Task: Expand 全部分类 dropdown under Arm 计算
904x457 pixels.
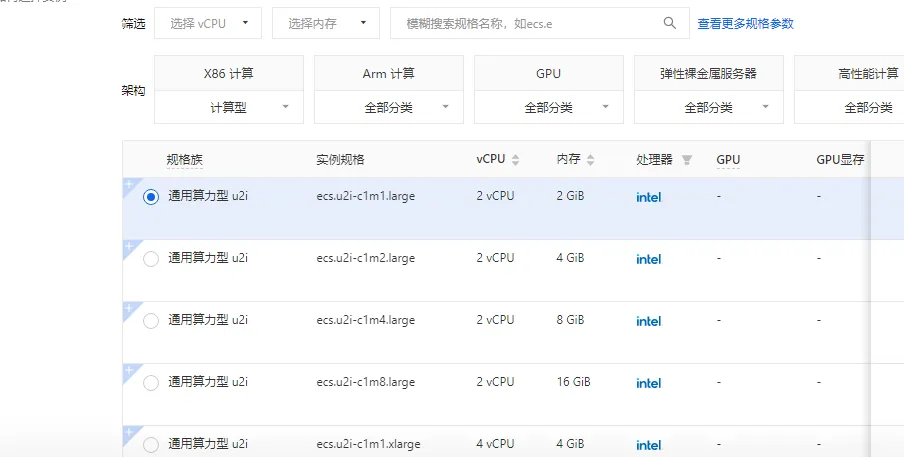Action: coord(389,107)
